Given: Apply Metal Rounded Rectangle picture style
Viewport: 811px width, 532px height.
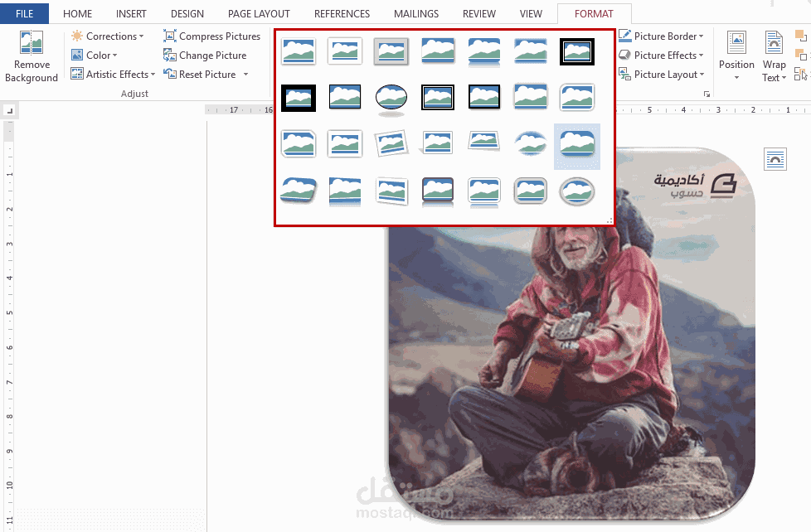Looking at the screenshot, I should pyautogui.click(x=531, y=191).
